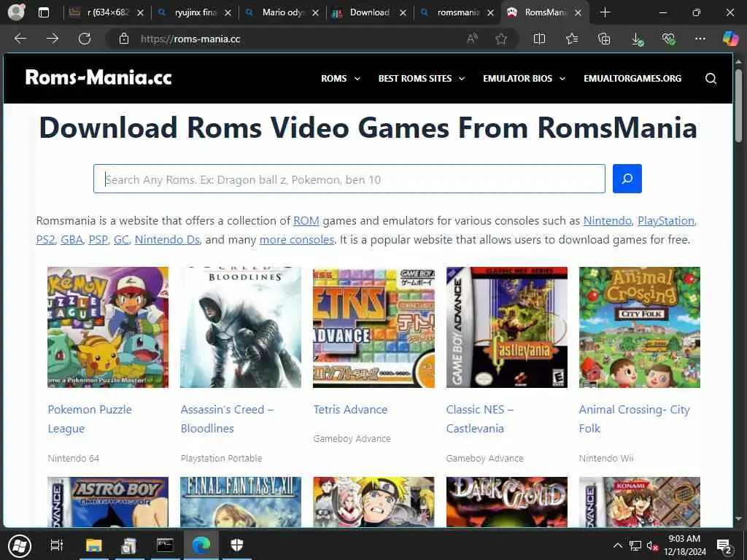Screen dimensions: 747x560
Task: Open a new browser tab
Action: [x=605, y=12]
